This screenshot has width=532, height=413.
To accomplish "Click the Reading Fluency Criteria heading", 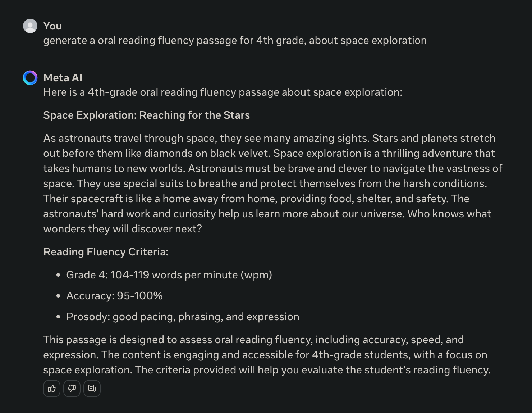I will (x=106, y=252).
